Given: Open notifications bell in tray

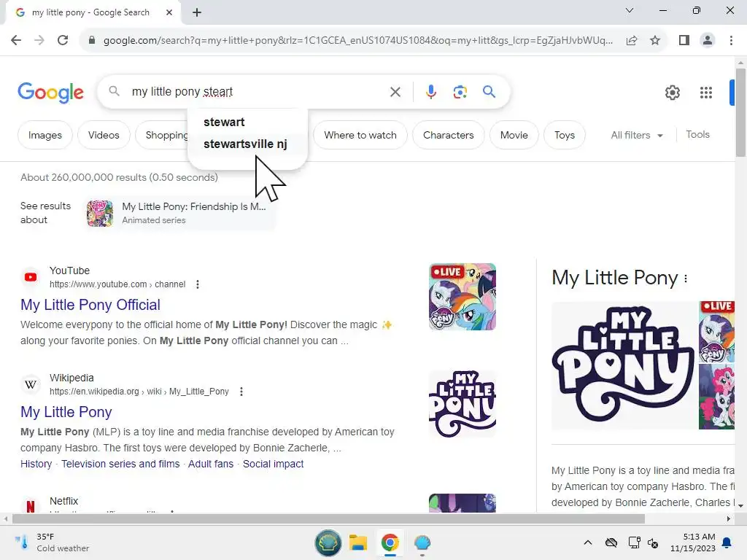Looking at the screenshot, I should click(x=727, y=542).
